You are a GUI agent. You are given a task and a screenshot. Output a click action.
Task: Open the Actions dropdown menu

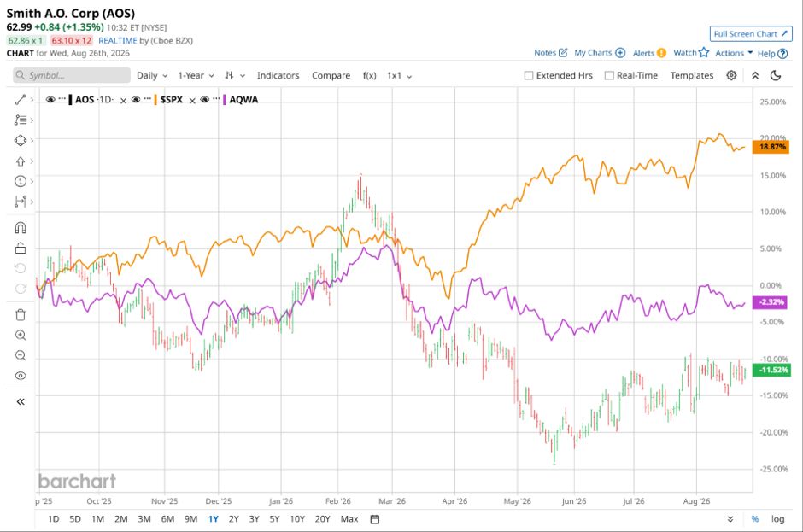click(x=734, y=53)
